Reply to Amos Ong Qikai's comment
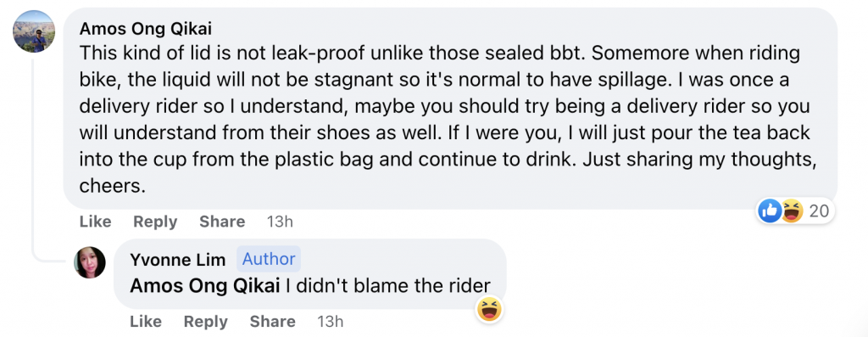This screenshot has width=868, height=337. (155, 222)
